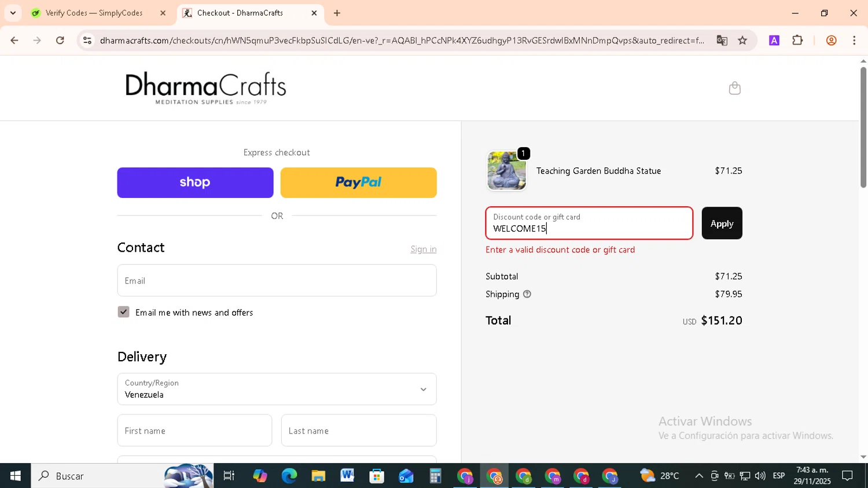Click the shipping info question mark icon
This screenshot has width=868, height=488.
click(x=527, y=294)
